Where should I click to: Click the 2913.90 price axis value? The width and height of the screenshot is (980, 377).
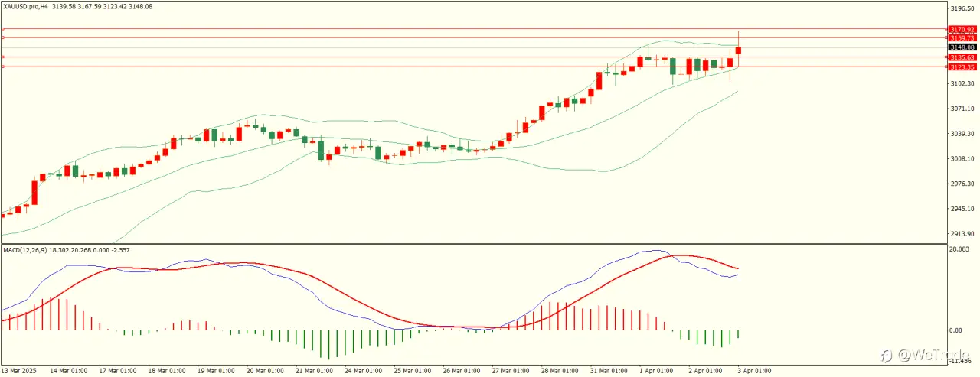coord(962,234)
